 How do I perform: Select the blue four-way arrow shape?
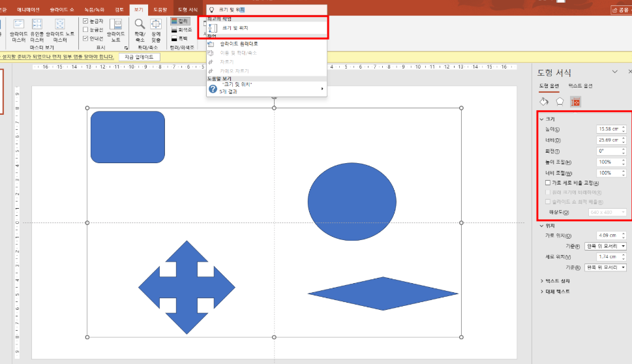[187, 288]
